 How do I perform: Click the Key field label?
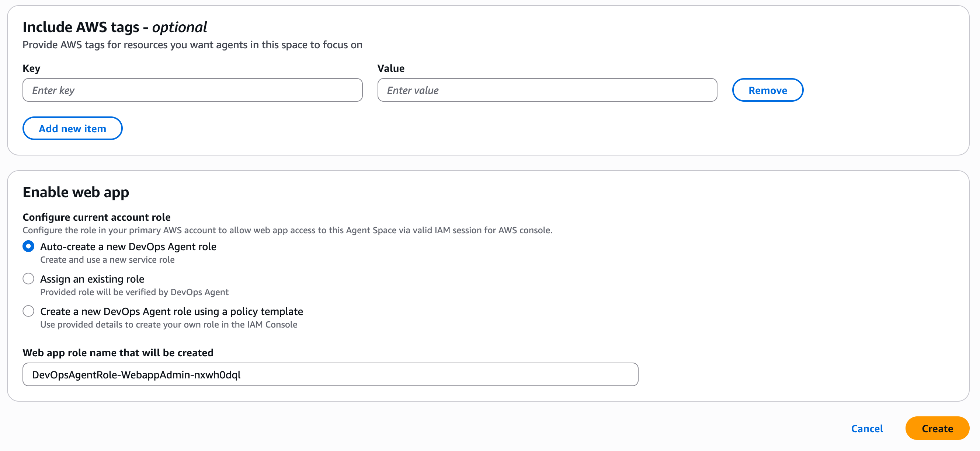32,69
